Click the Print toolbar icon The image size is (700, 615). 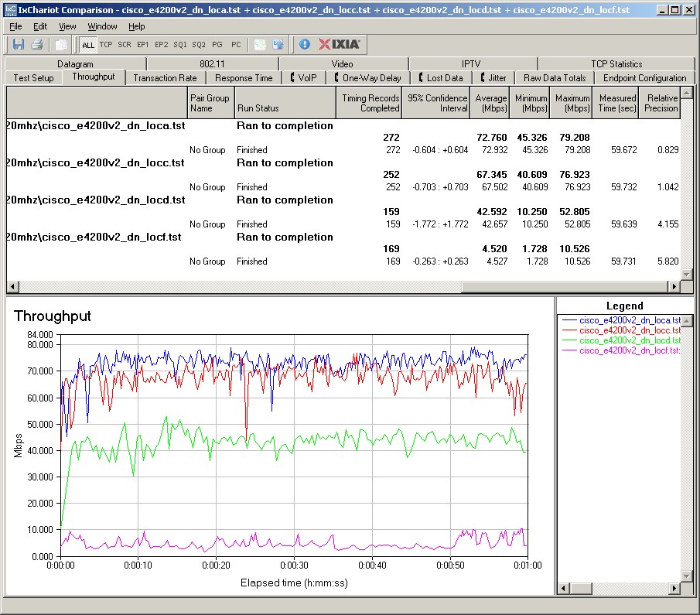click(36, 44)
